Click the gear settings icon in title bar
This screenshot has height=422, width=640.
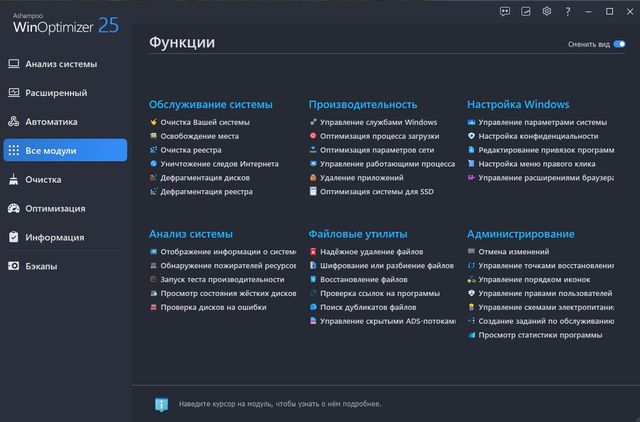546,12
